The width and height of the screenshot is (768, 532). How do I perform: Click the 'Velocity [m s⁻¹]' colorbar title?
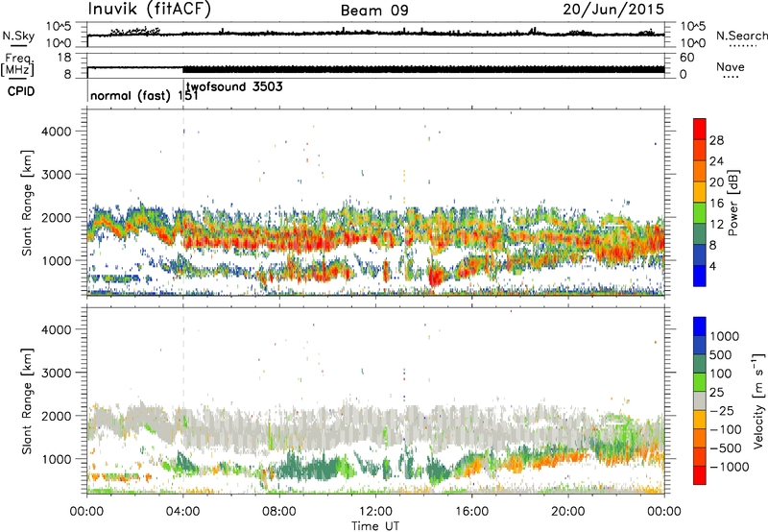[x=758, y=401]
